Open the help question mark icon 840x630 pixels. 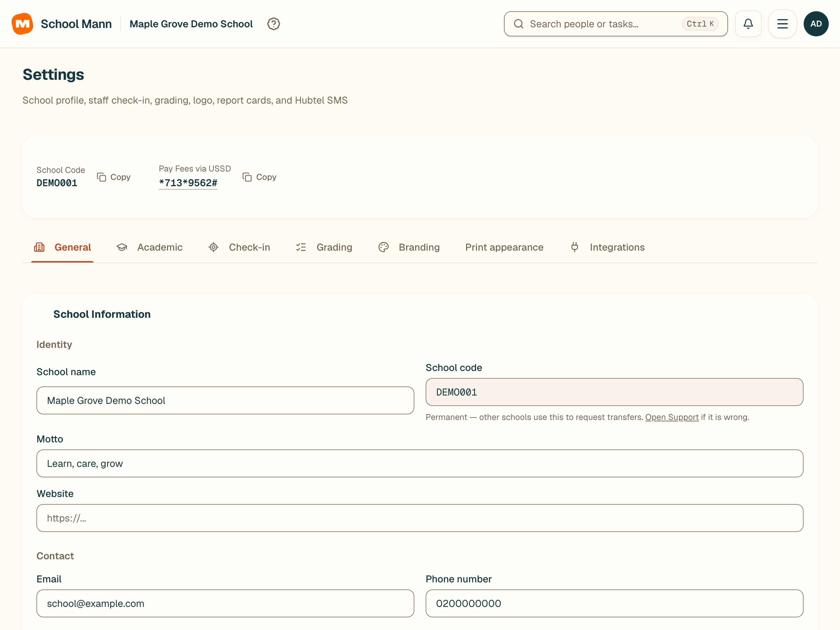coord(273,24)
